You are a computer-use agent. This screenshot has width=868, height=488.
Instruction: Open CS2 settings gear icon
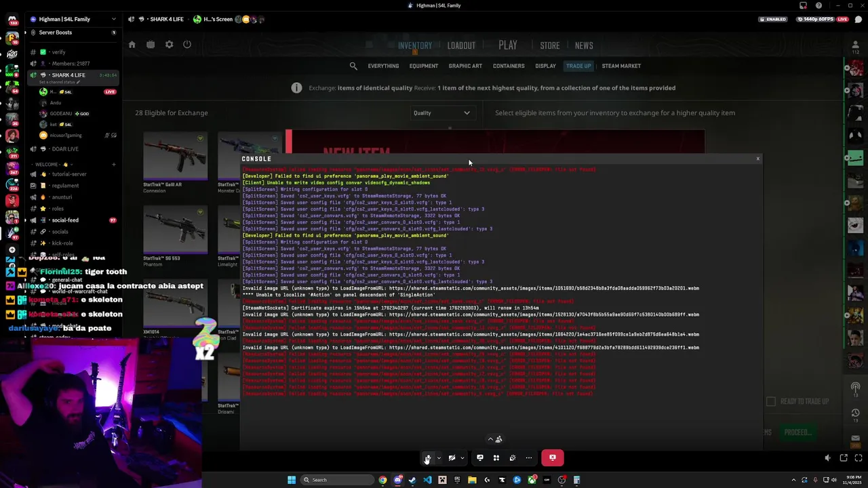tap(169, 45)
